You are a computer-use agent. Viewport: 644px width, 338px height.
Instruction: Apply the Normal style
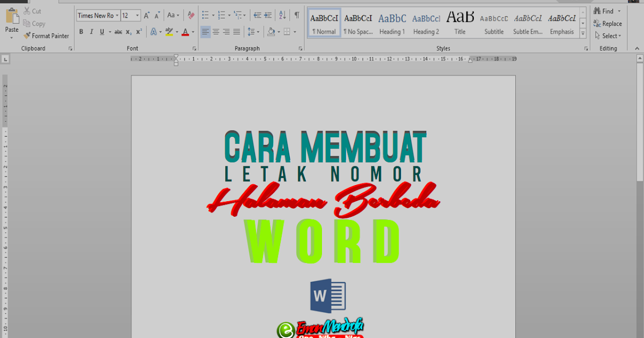tap(324, 23)
